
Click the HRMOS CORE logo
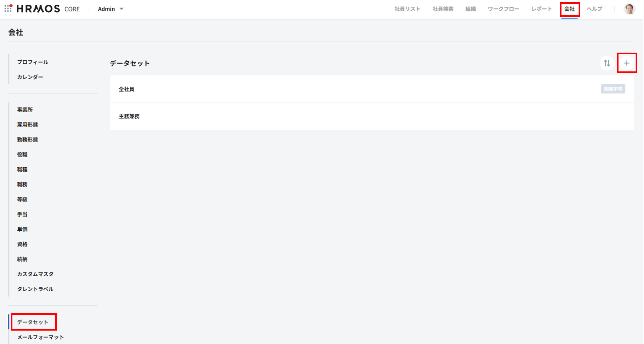[48, 9]
